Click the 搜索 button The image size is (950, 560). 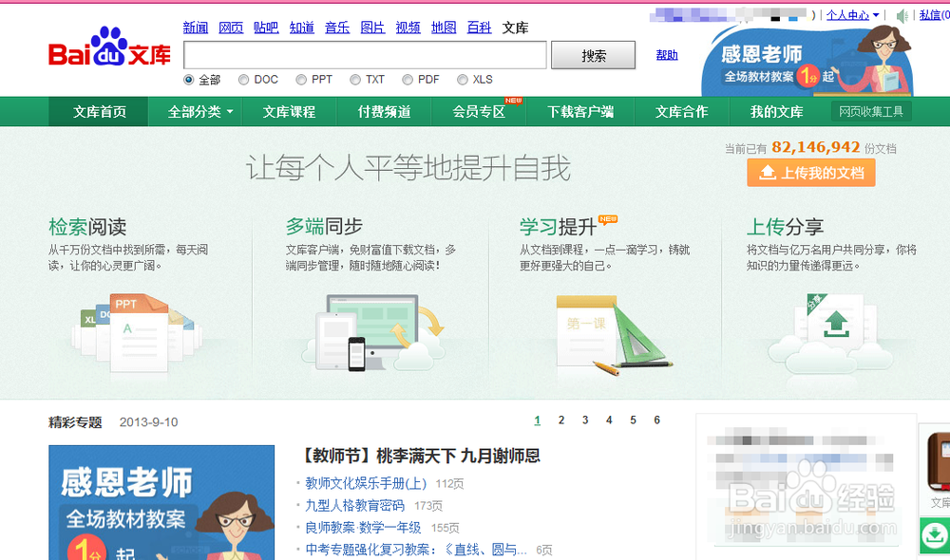[593, 56]
